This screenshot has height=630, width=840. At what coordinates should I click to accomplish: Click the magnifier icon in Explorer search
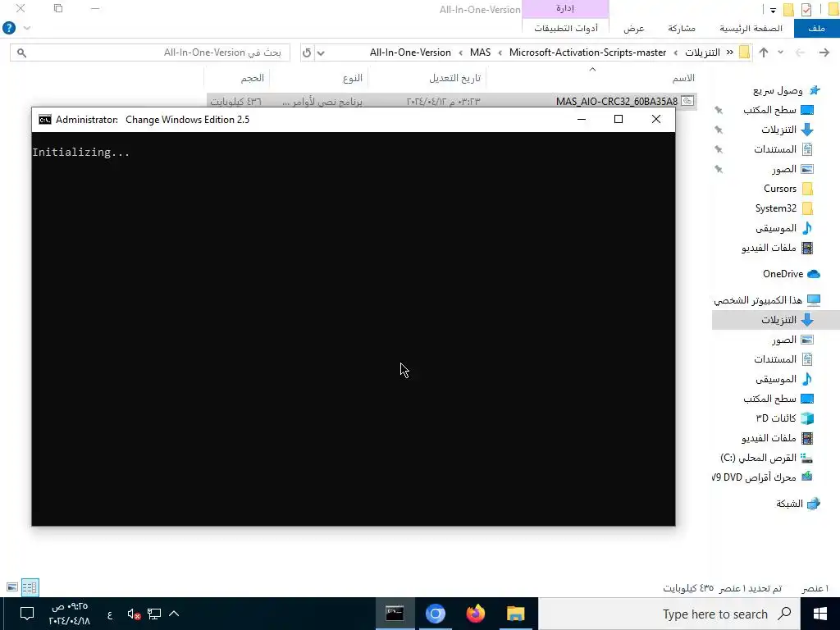tap(21, 52)
